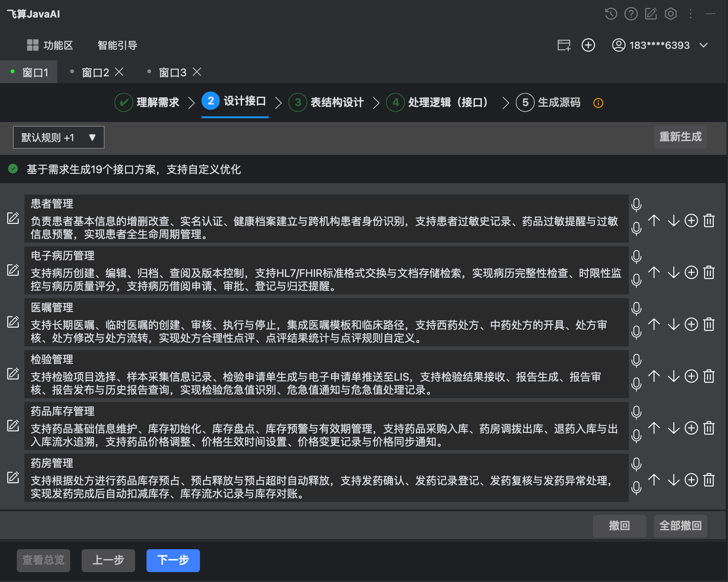The image size is (728, 582).
Task: Click the 全部撤回 button
Action: point(680,526)
